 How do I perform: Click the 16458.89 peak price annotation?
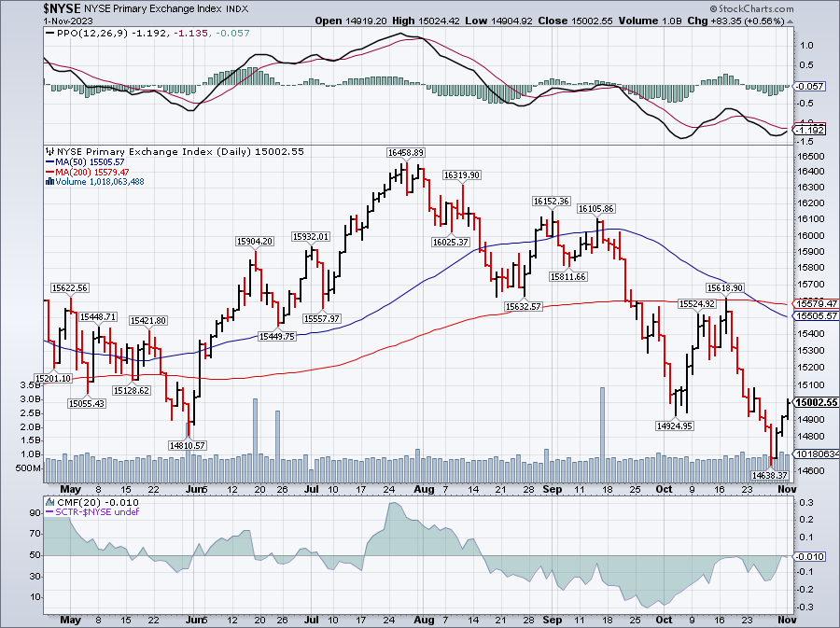406,152
